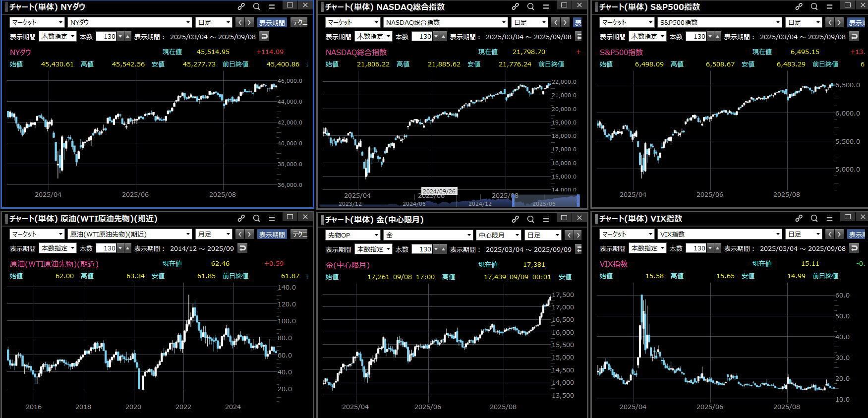Click the link icon in VIX指数 chart header

click(799, 218)
